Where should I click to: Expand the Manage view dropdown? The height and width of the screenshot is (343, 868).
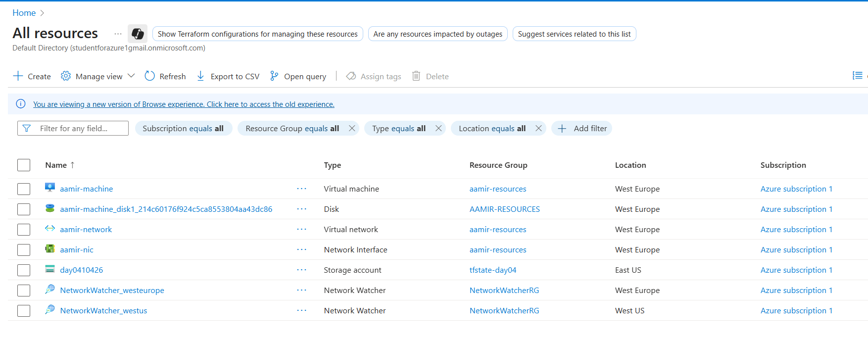98,76
